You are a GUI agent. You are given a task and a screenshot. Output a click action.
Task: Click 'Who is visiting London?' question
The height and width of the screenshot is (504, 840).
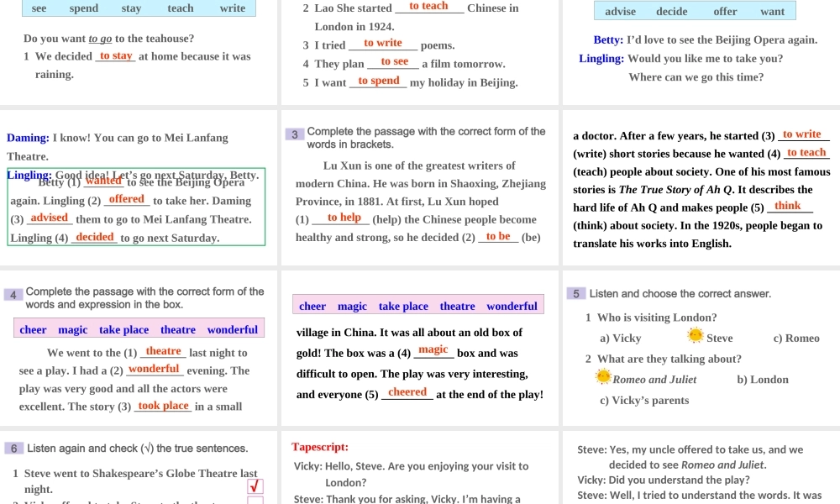point(657,318)
